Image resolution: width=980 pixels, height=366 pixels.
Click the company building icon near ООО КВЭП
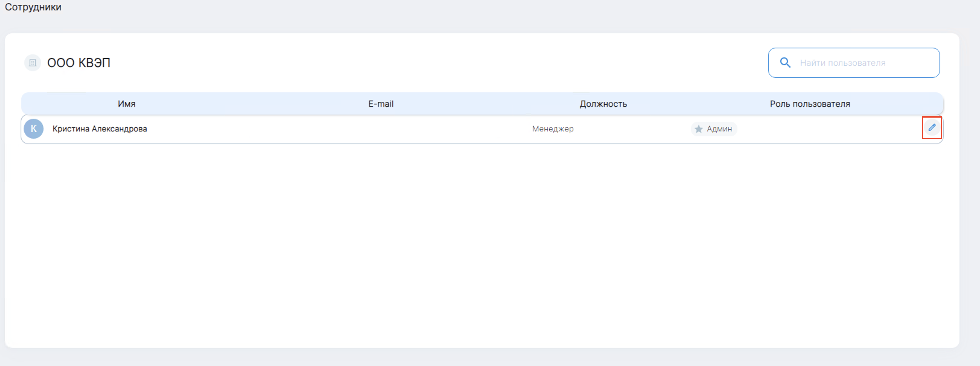(33, 63)
